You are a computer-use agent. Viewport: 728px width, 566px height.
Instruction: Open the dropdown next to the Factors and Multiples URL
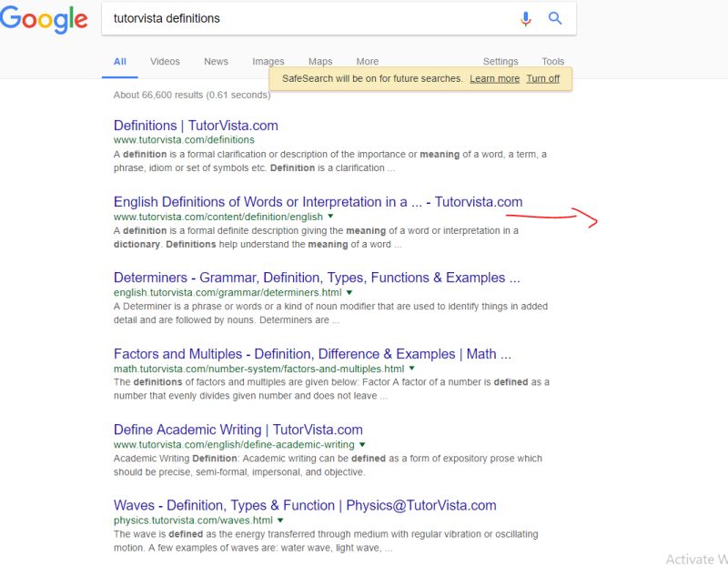click(x=409, y=369)
